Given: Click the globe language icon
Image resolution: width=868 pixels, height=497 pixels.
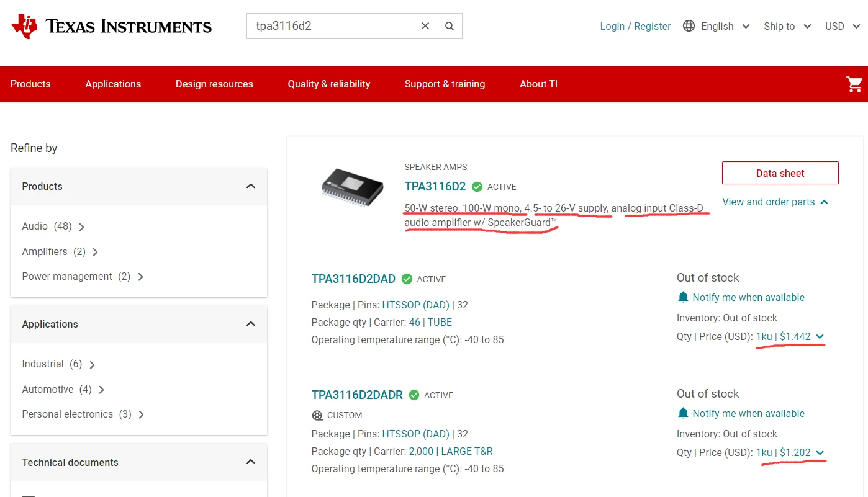Looking at the screenshot, I should (x=689, y=26).
